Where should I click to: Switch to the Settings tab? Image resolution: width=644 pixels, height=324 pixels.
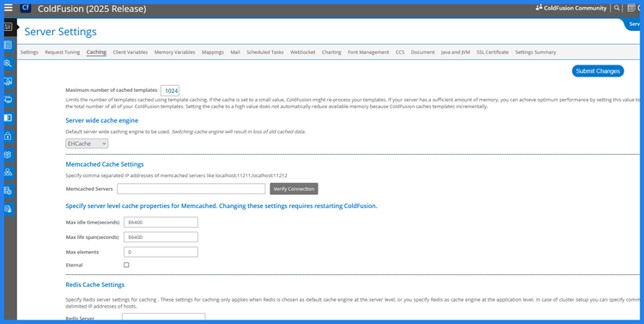(29, 52)
